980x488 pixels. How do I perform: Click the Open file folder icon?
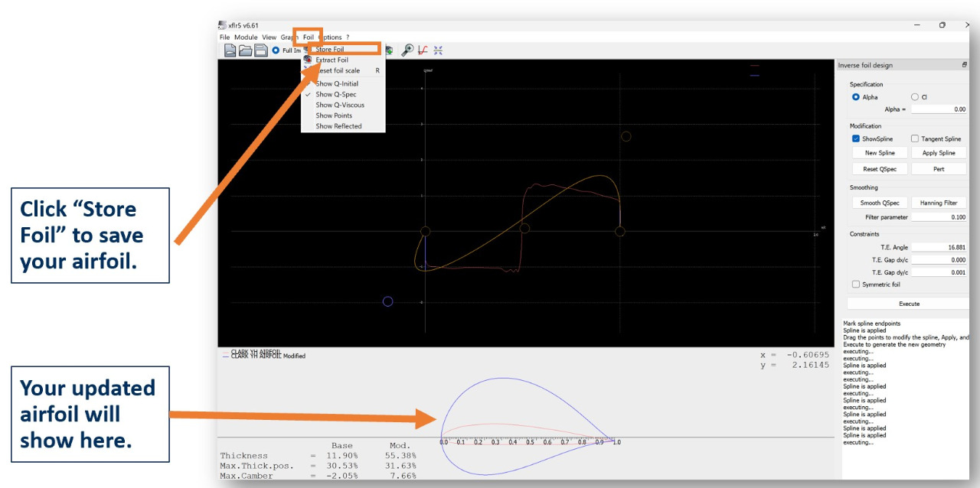point(245,50)
